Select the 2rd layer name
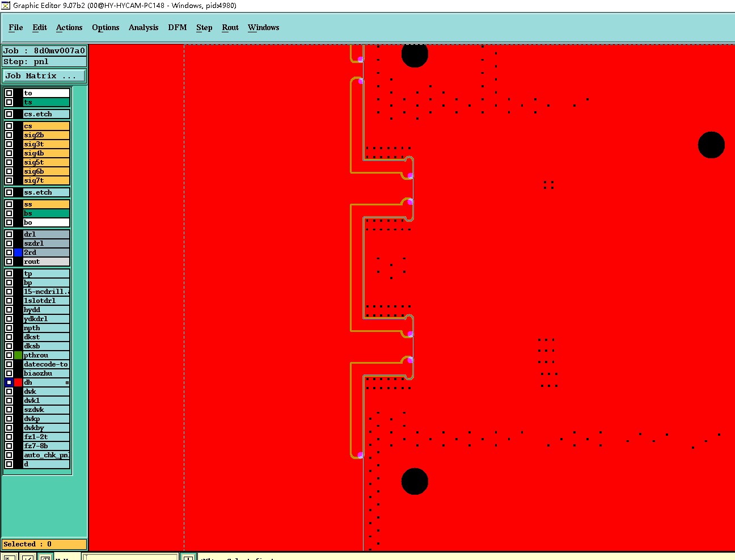Image resolution: width=735 pixels, height=560 pixels. point(47,252)
